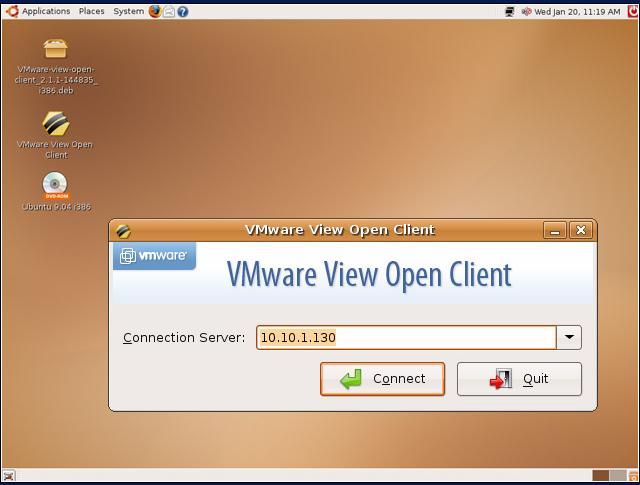Expand the Connection Server dropdown arrow
This screenshot has height=485, width=640.
pyautogui.click(x=569, y=338)
